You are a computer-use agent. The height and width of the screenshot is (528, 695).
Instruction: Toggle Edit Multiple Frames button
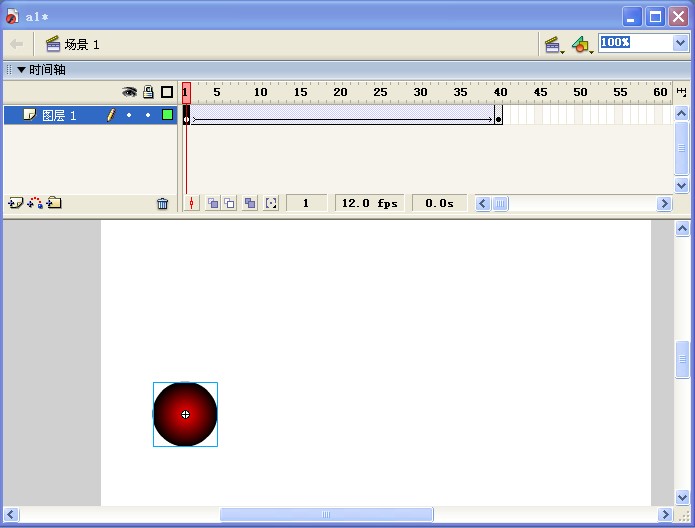[x=250, y=203]
